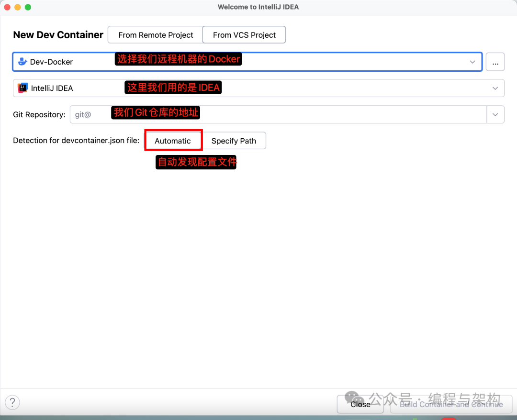Open help with the question mark icon

(12, 402)
